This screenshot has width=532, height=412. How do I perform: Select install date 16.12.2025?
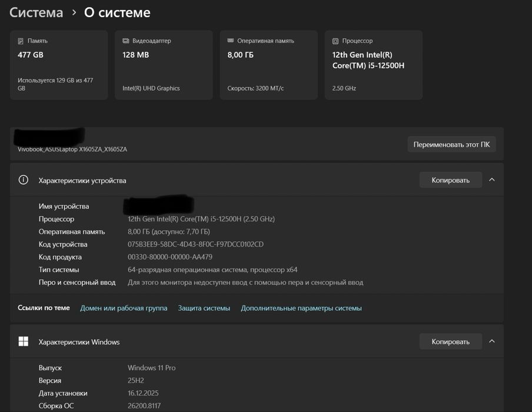(x=143, y=393)
